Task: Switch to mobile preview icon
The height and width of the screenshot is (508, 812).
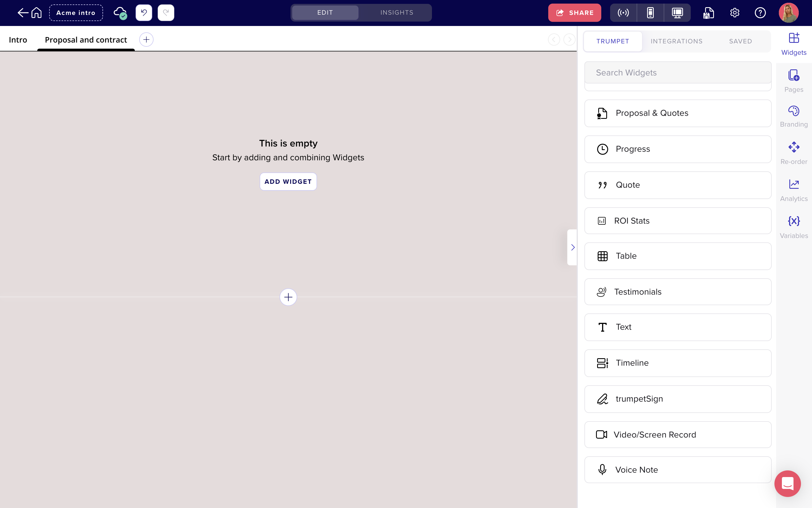Action: 650,13
